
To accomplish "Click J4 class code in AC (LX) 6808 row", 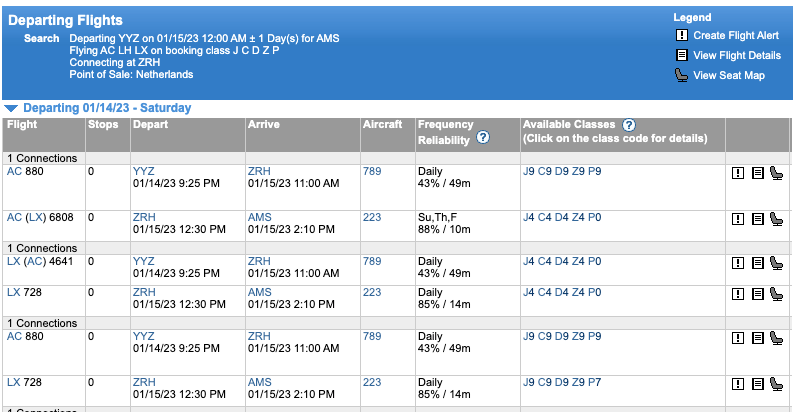I will pos(528,217).
